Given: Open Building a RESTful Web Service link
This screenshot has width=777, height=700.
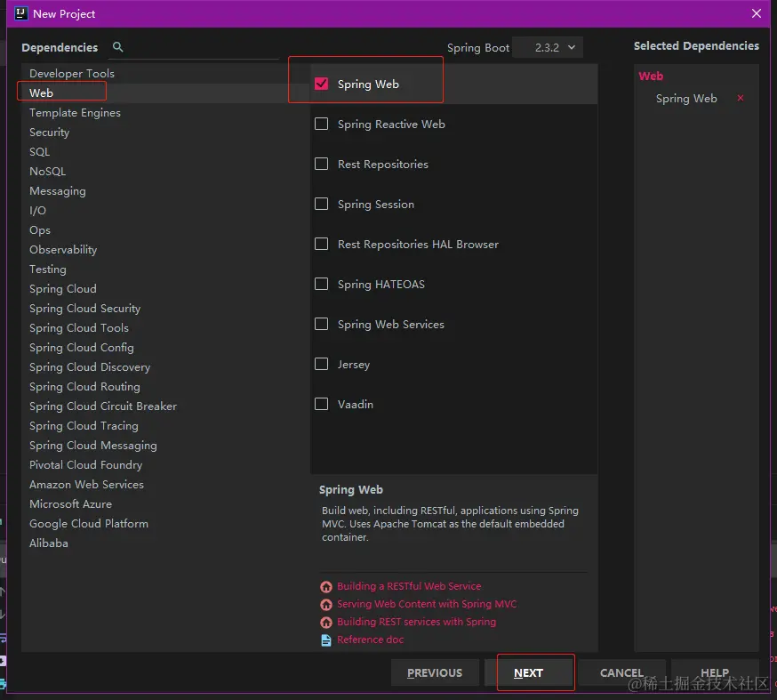Looking at the screenshot, I should click(x=409, y=586).
